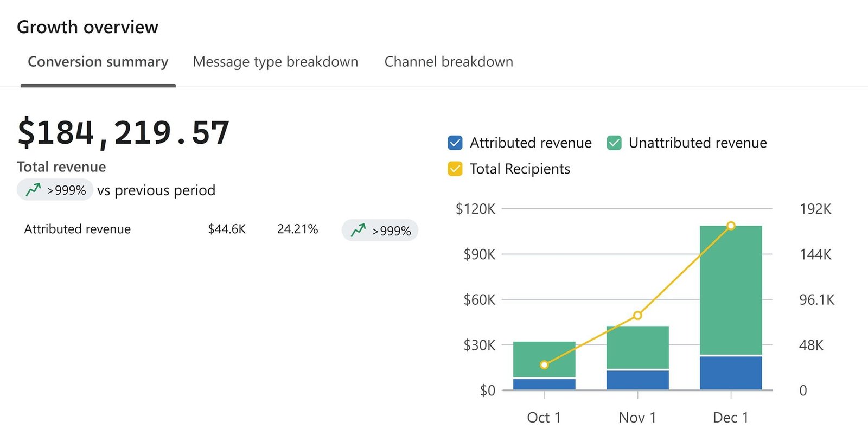This screenshot has width=868, height=448.
Task: Click the $184,219.57 total revenue figure
Action: pyautogui.click(x=124, y=133)
